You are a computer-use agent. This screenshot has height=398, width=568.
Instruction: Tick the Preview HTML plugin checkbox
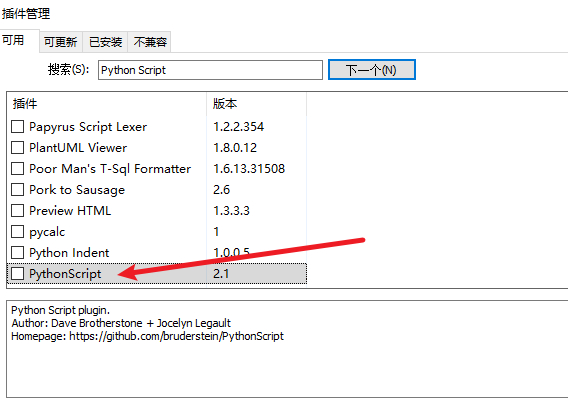click(x=17, y=211)
